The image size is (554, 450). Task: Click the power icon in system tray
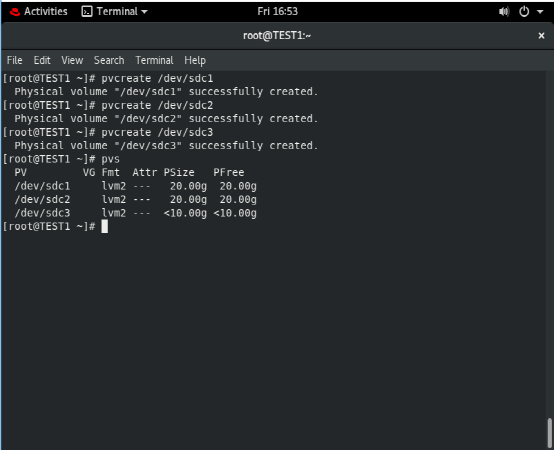[x=524, y=12]
